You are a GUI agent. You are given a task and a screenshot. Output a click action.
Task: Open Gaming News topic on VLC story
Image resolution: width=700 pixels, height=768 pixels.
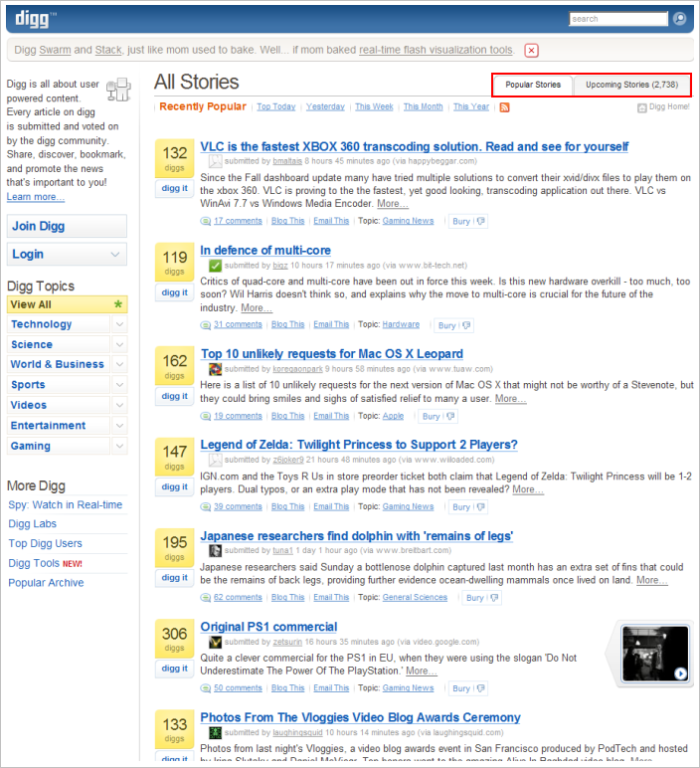pos(408,221)
